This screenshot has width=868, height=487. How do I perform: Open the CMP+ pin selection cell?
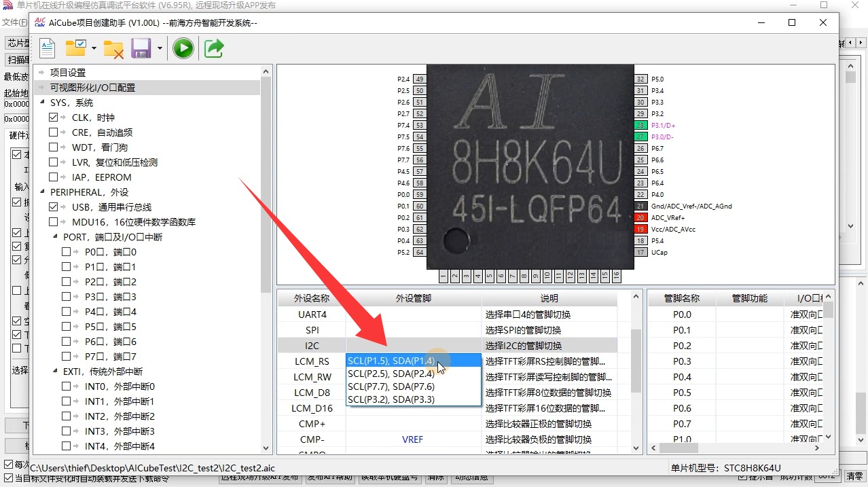(x=414, y=424)
